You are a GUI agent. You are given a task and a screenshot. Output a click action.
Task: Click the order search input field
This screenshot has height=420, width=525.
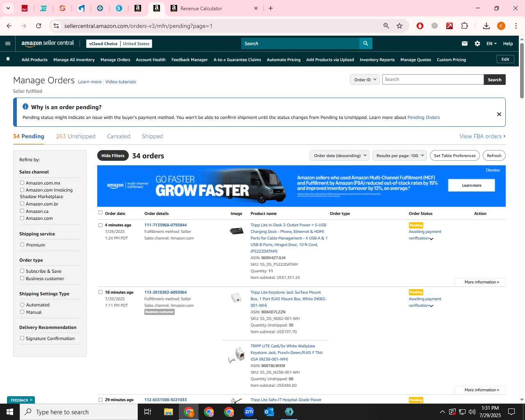433,80
